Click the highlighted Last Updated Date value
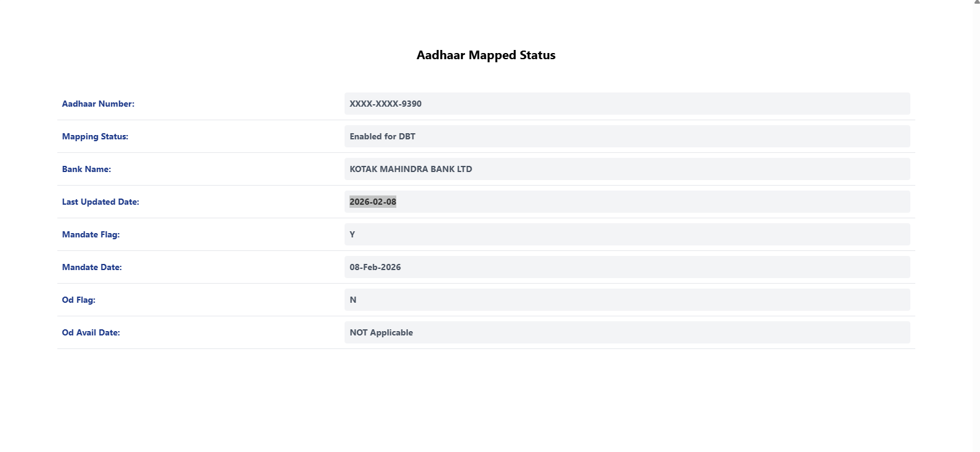This screenshot has height=452, width=980. click(373, 202)
